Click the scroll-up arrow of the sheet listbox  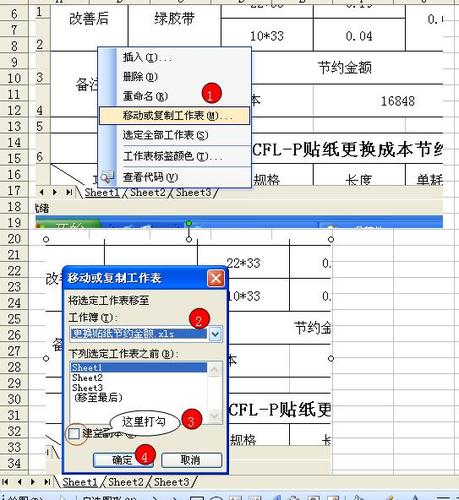[214, 369]
